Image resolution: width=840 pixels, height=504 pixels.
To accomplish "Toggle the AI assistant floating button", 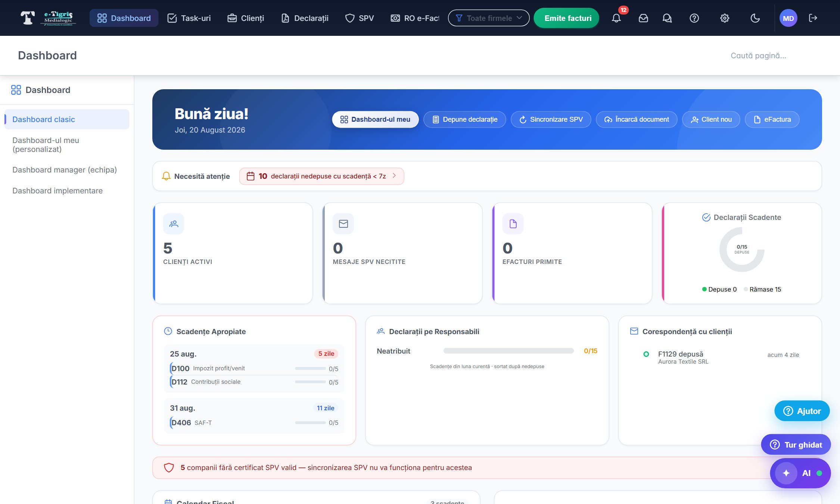I will pyautogui.click(x=800, y=473).
